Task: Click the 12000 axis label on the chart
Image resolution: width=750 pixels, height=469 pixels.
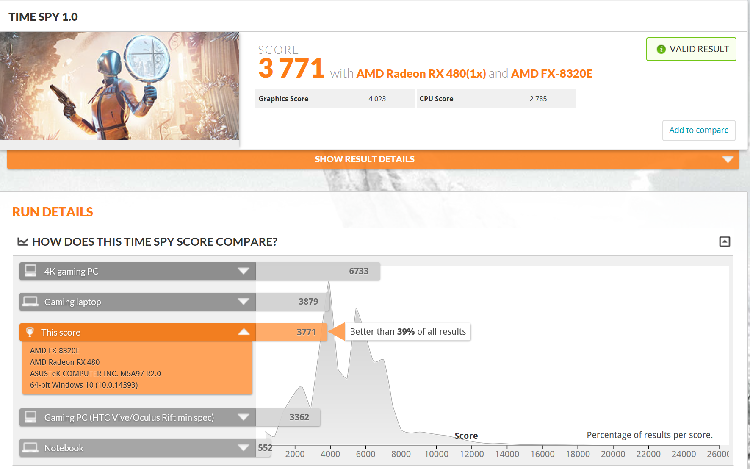Action: point(472,454)
